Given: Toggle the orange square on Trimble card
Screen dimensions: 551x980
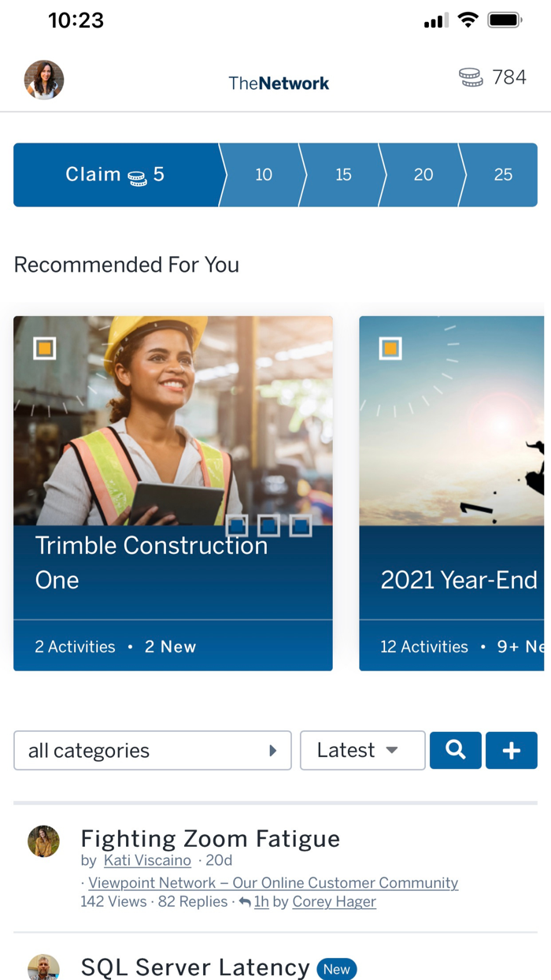Looking at the screenshot, I should click(45, 348).
